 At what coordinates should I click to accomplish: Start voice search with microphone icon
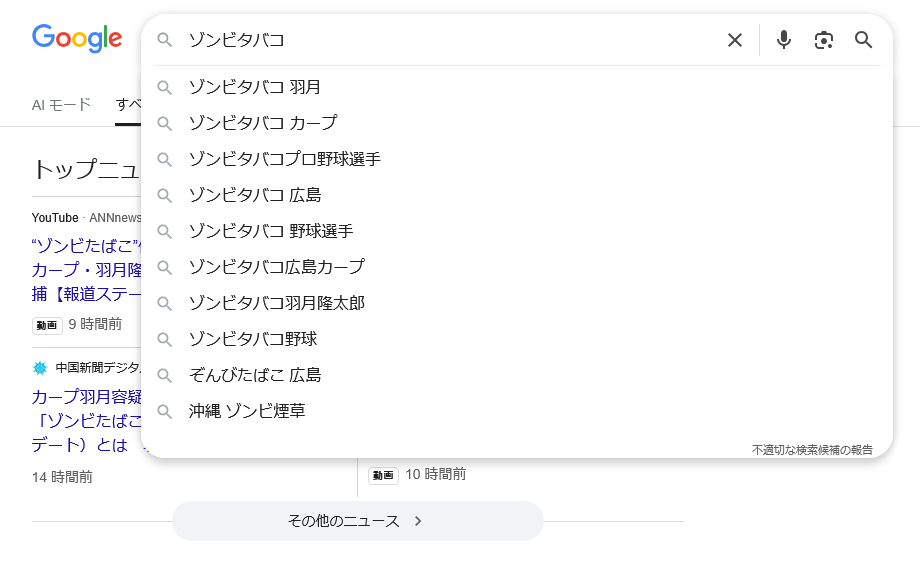784,40
